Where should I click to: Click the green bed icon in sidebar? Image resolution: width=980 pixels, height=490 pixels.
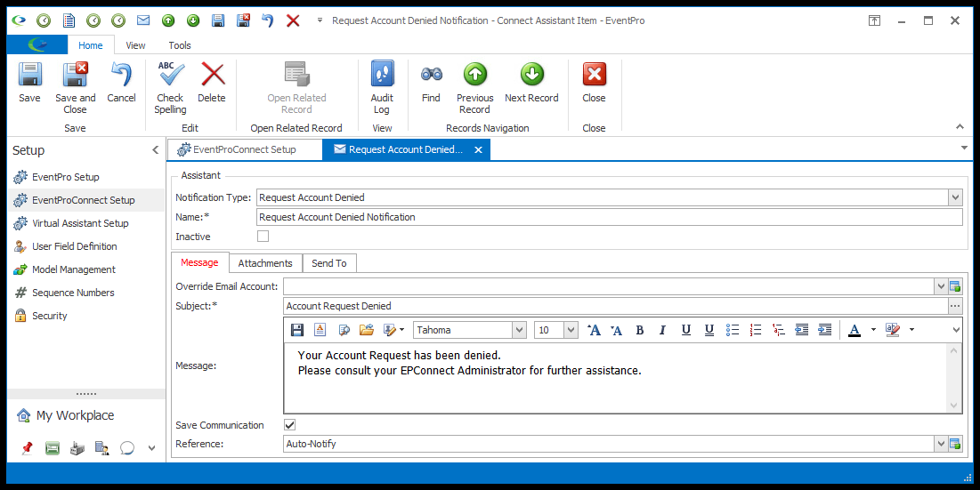(53, 447)
